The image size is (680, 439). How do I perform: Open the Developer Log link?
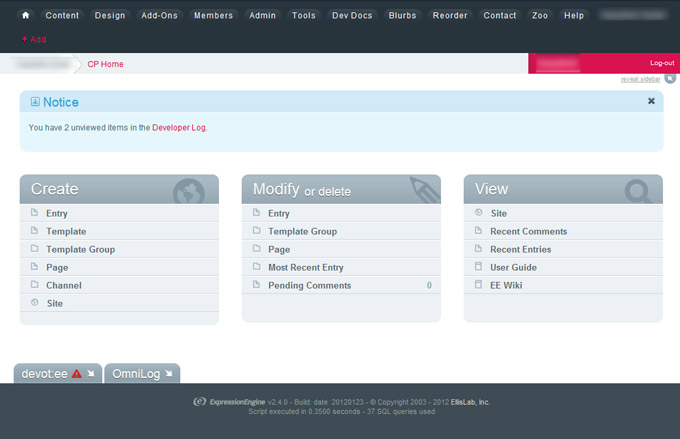[179, 128]
